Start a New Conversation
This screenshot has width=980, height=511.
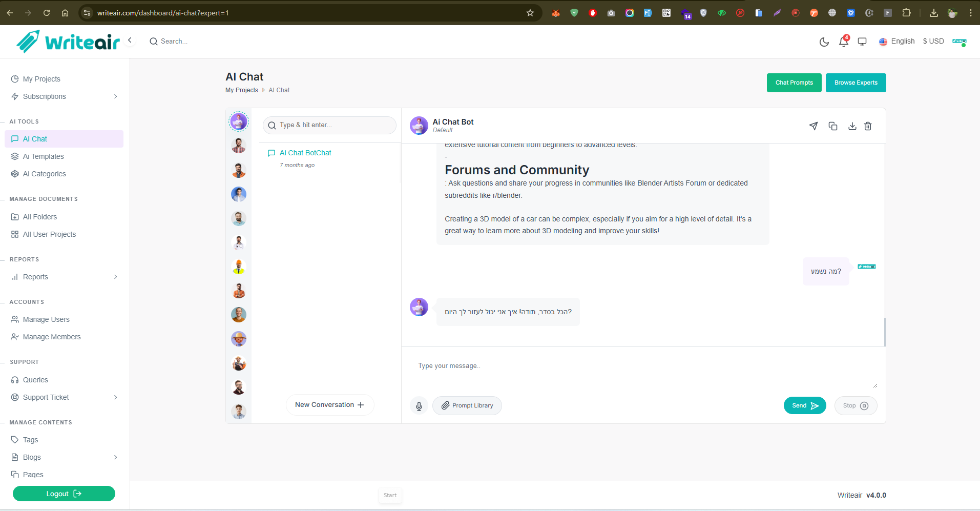[x=329, y=404]
